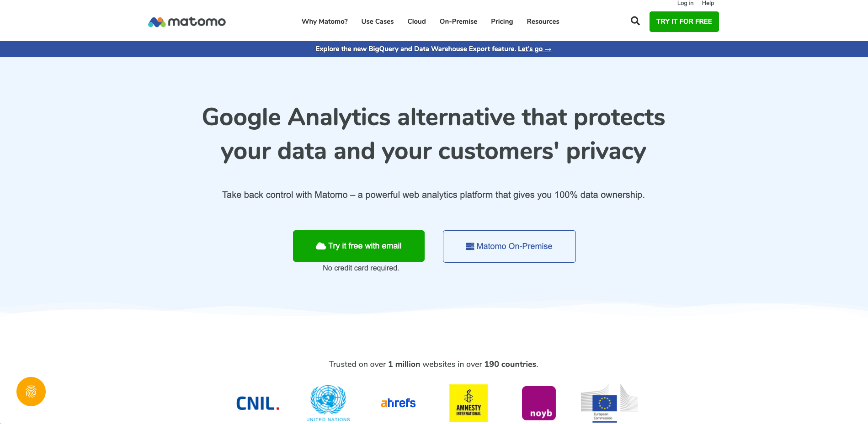The image size is (868, 424).
Task: Click the orange fingerprint privacy badge
Action: [x=31, y=392]
